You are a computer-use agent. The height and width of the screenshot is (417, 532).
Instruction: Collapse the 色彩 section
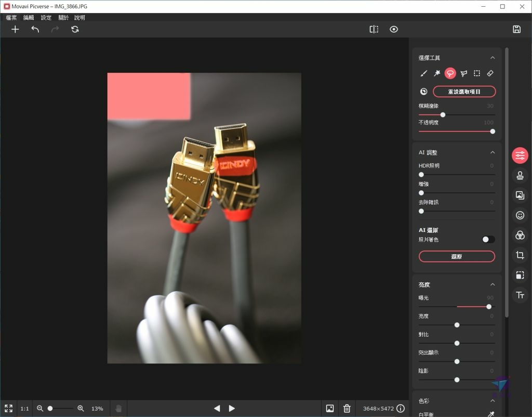pos(493,401)
